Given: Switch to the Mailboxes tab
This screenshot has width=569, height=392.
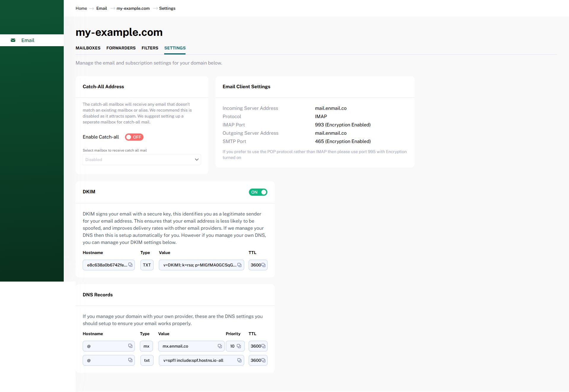Looking at the screenshot, I should (88, 48).
